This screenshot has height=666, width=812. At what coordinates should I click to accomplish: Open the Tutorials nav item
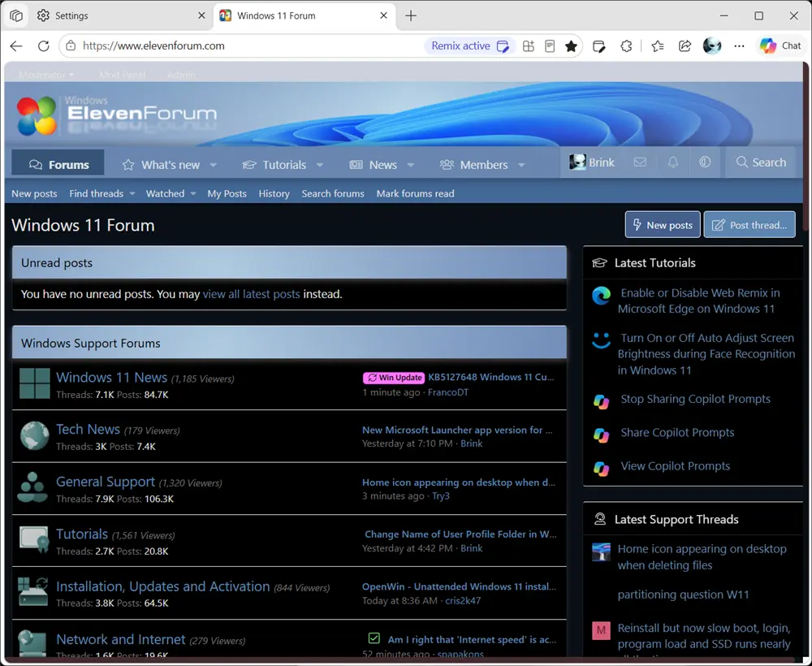(x=277, y=165)
